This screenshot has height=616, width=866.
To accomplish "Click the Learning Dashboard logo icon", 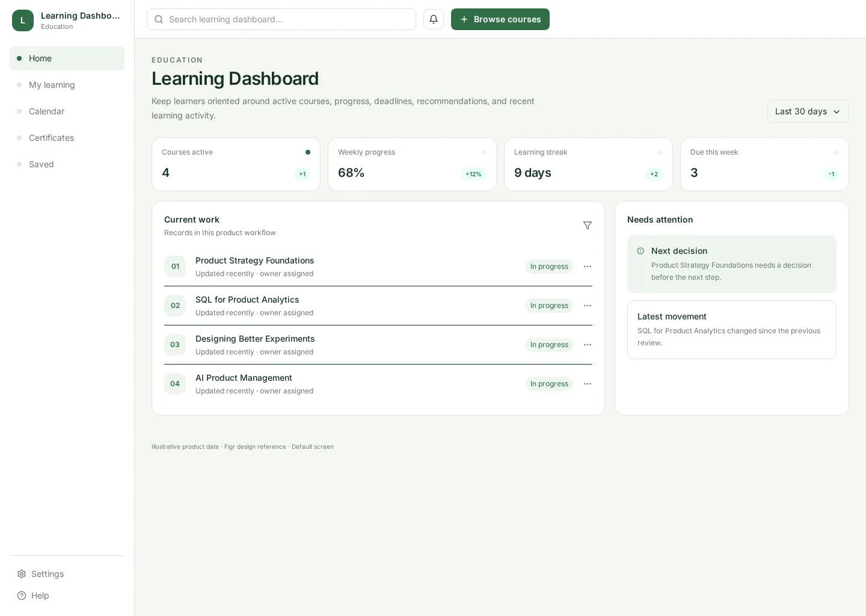I will (x=23, y=20).
